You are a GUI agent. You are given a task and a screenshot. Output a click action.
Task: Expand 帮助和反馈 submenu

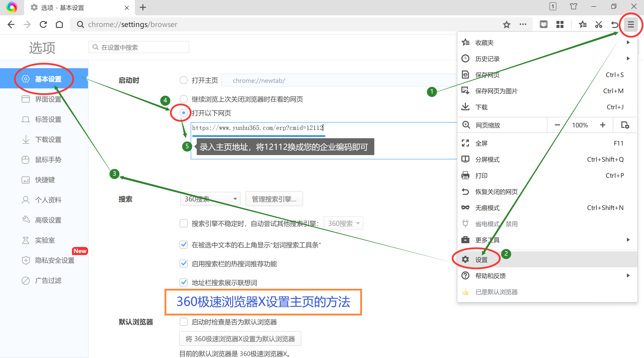[547, 276]
